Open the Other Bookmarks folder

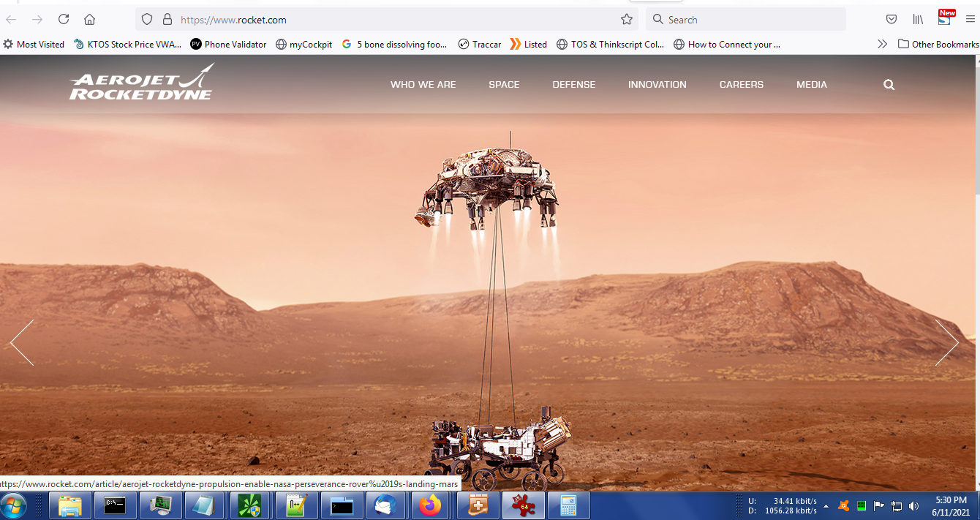click(x=938, y=45)
